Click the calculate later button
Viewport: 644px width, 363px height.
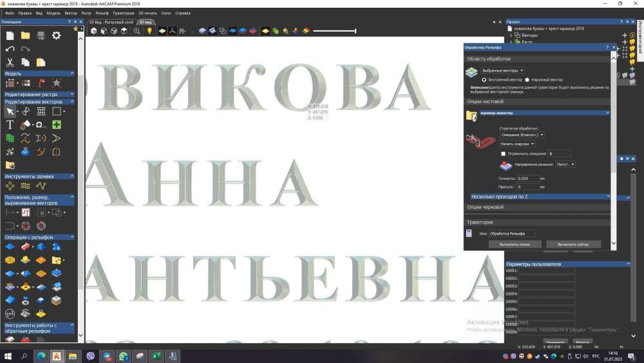coord(515,244)
